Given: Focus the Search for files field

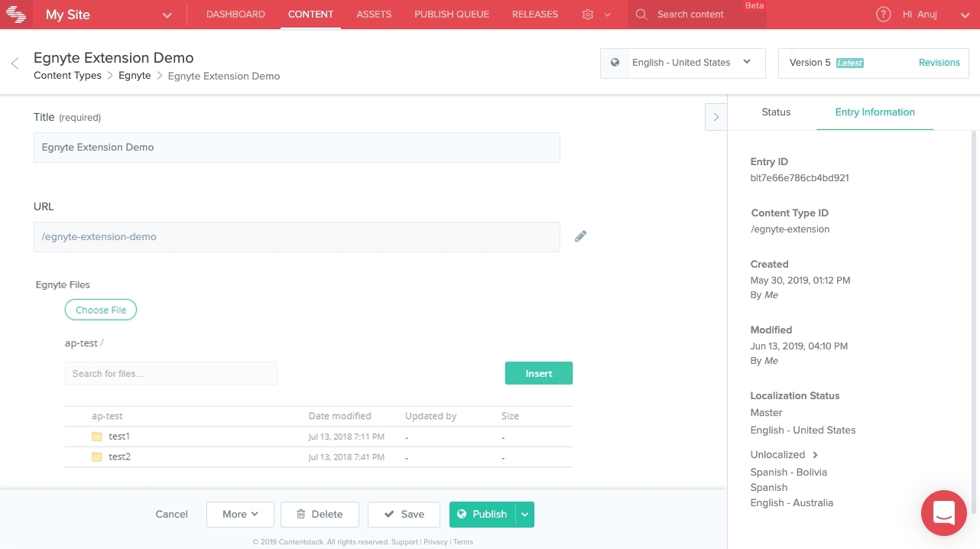Looking at the screenshot, I should pyautogui.click(x=171, y=374).
